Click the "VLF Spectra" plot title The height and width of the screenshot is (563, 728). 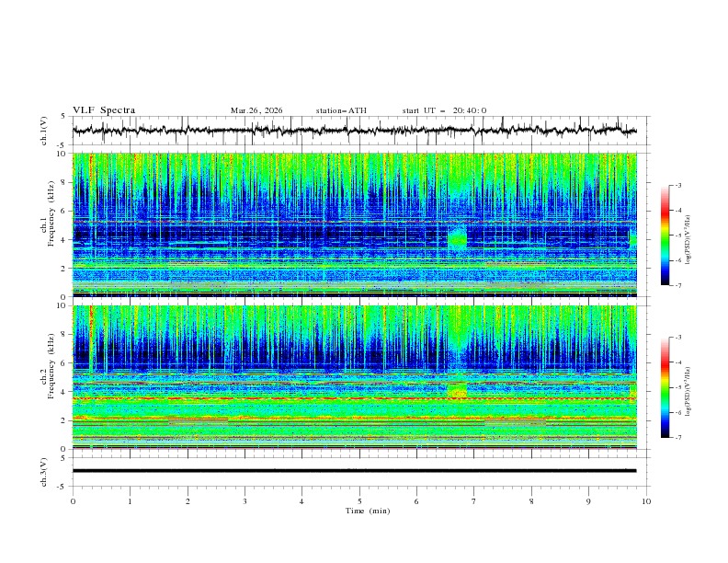pyautogui.click(x=104, y=110)
